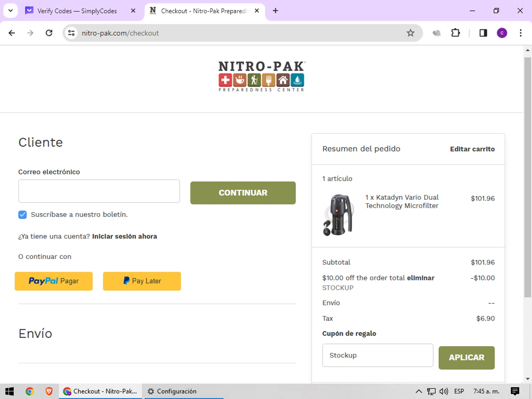Open the tab search dropdown arrow
Image resolution: width=532 pixels, height=399 pixels.
click(10, 11)
